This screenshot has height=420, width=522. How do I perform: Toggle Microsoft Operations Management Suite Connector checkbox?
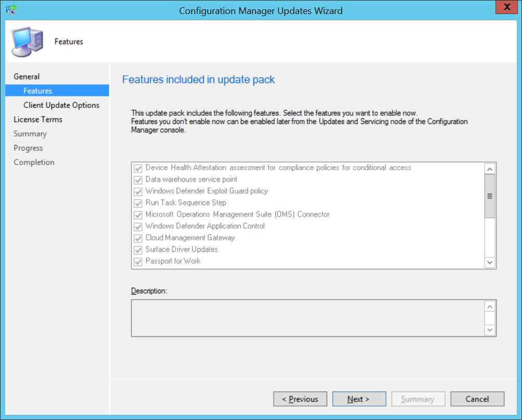pyautogui.click(x=138, y=214)
